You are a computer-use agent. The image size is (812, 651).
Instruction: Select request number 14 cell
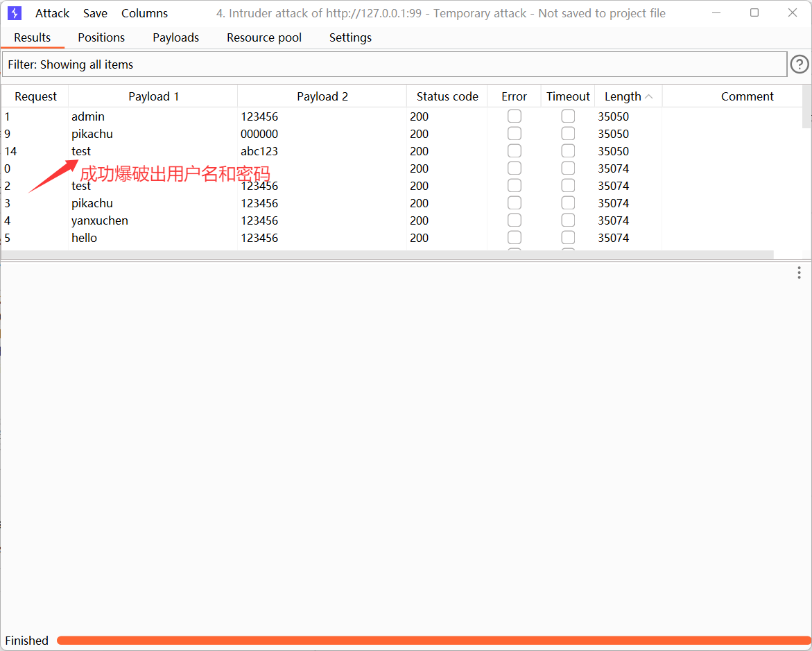[35, 151]
